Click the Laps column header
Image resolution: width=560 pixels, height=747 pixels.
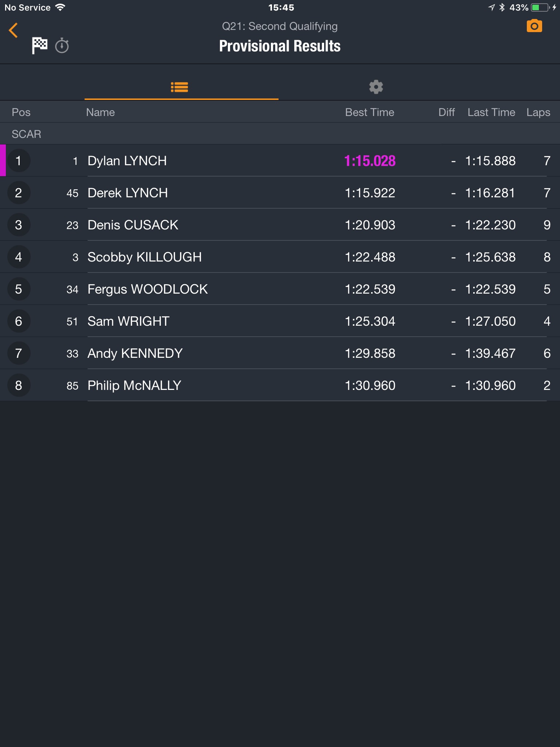[538, 112]
